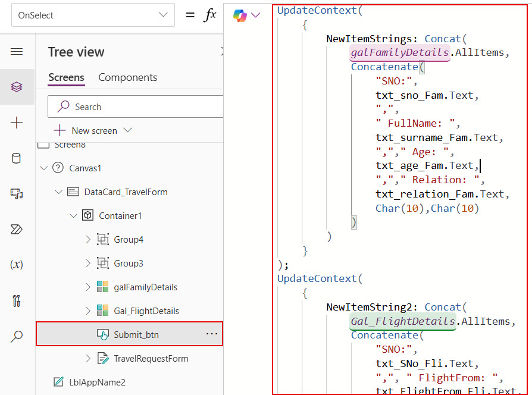Image resolution: width=532 pixels, height=395 pixels.
Task: Select galFamilyDetails label in tree view
Action: 146,287
